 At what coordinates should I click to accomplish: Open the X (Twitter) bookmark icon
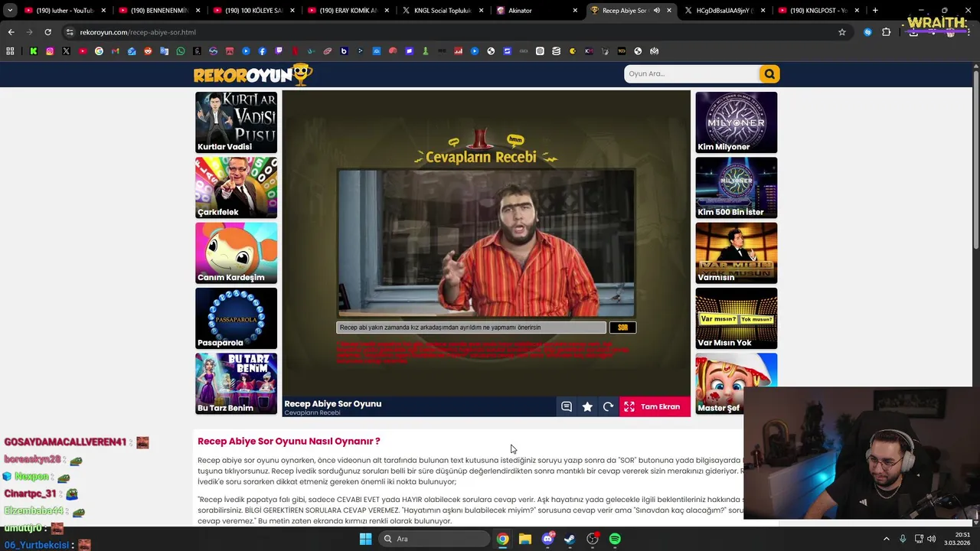pos(66,51)
